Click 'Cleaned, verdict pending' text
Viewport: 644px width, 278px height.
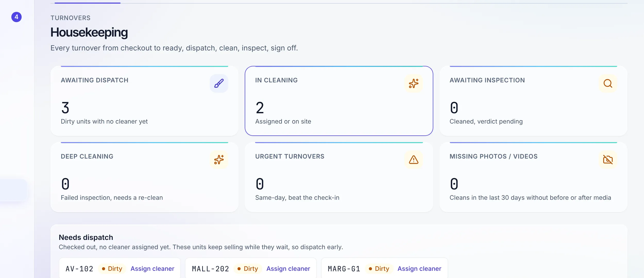[x=486, y=121]
